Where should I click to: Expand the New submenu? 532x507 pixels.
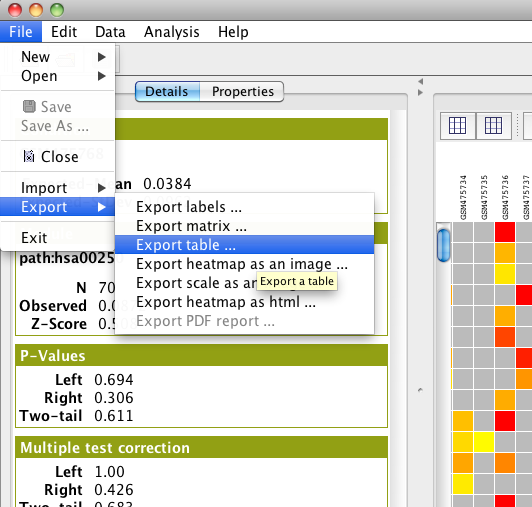[x=58, y=57]
